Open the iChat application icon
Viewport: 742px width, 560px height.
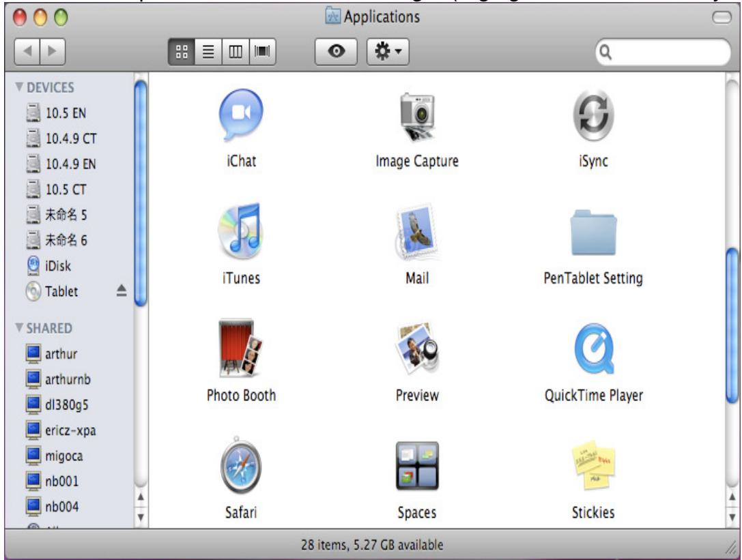click(x=241, y=115)
